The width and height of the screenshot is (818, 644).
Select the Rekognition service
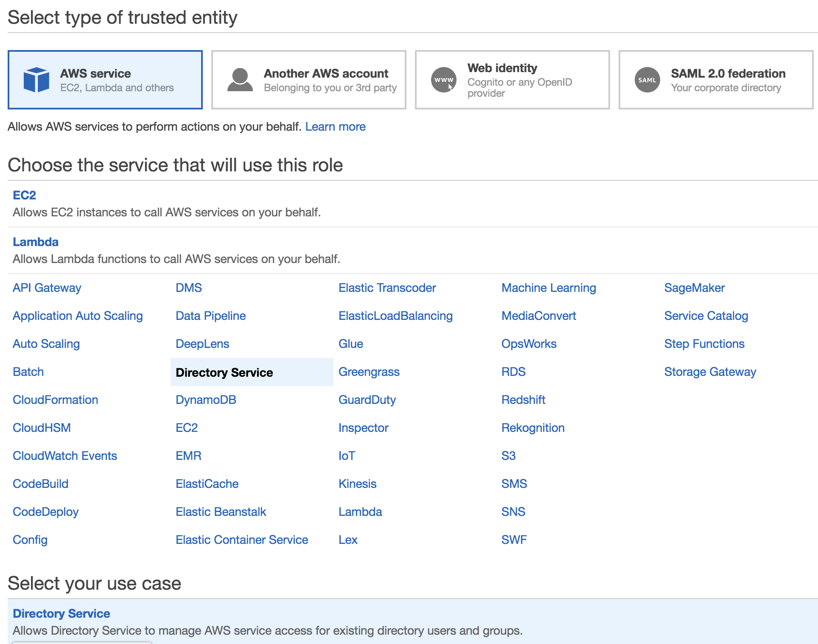tap(532, 428)
